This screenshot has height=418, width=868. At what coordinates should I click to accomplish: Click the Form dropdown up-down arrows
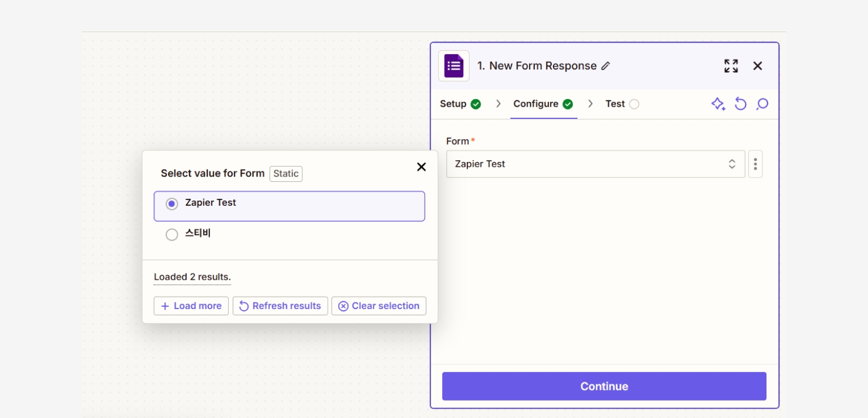tap(732, 164)
